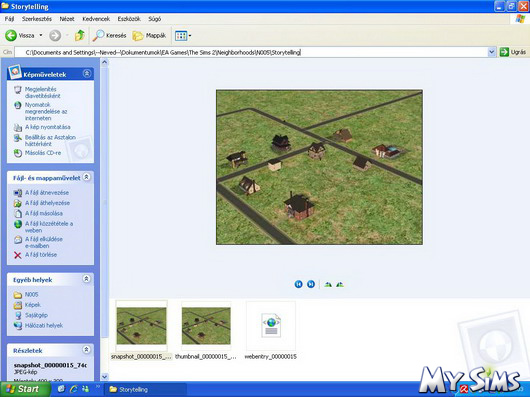This screenshot has width=530, height=397.
Task: Open the Képek folder link
Action: click(33, 304)
